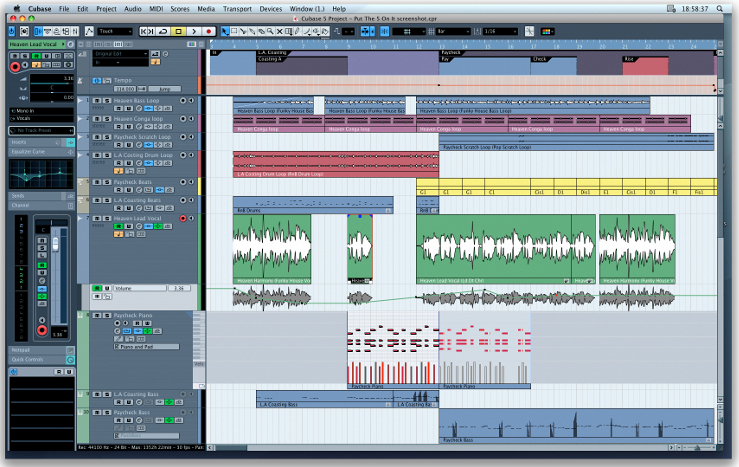739x467 pixels.
Task: Click the Record transport button
Action: pos(208,32)
